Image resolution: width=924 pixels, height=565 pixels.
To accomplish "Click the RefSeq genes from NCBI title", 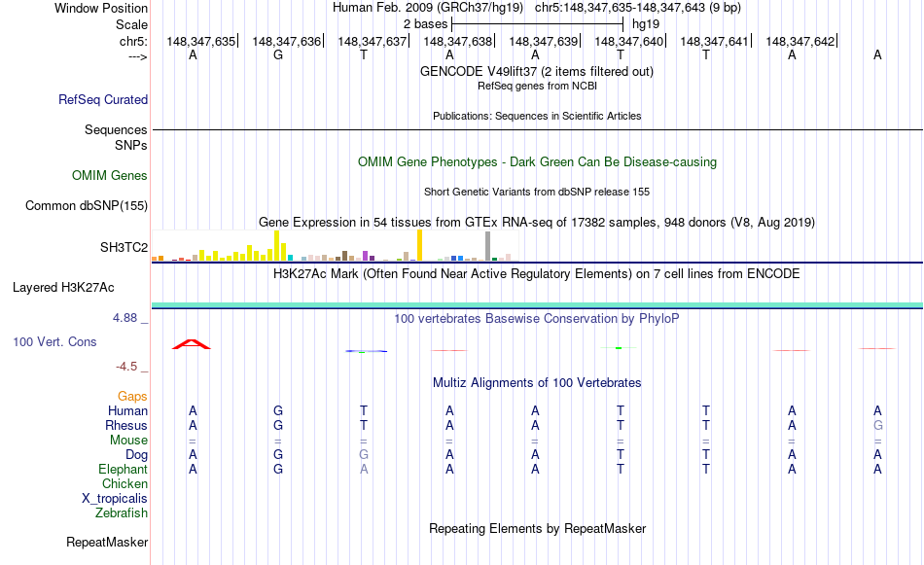I will click(x=537, y=86).
